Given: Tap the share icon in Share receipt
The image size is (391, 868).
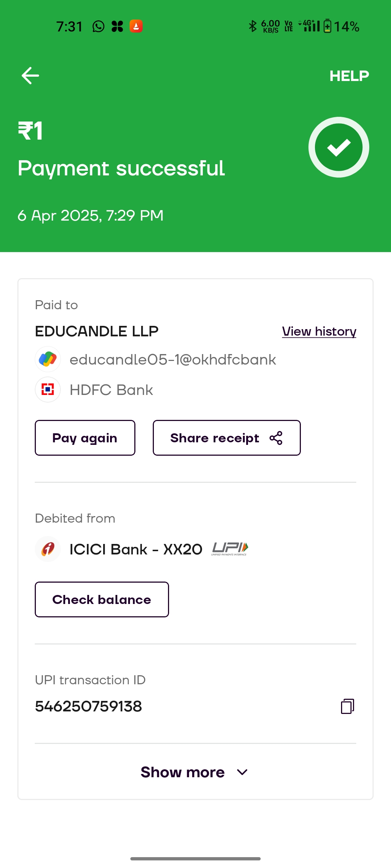Looking at the screenshot, I should pyautogui.click(x=276, y=438).
